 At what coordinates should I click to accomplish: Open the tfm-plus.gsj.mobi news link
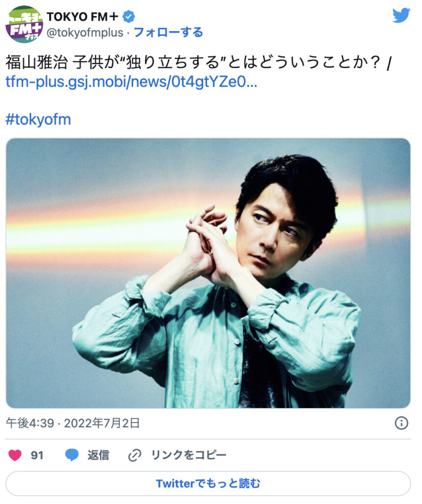tap(131, 82)
